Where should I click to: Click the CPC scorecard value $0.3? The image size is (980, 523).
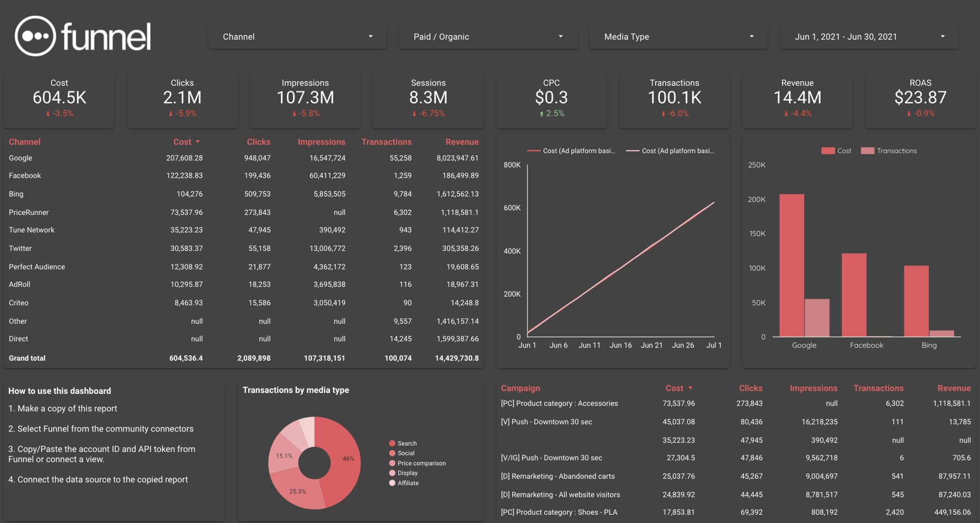(552, 97)
